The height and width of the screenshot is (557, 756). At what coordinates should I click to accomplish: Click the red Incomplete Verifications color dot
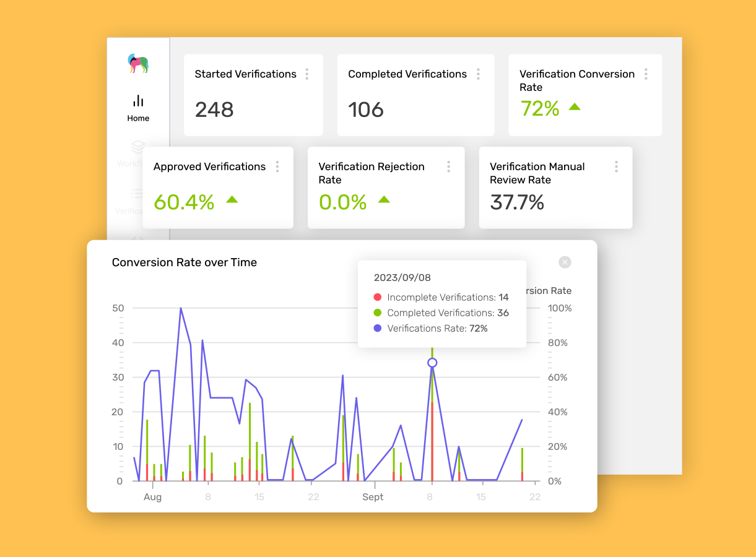click(x=376, y=297)
